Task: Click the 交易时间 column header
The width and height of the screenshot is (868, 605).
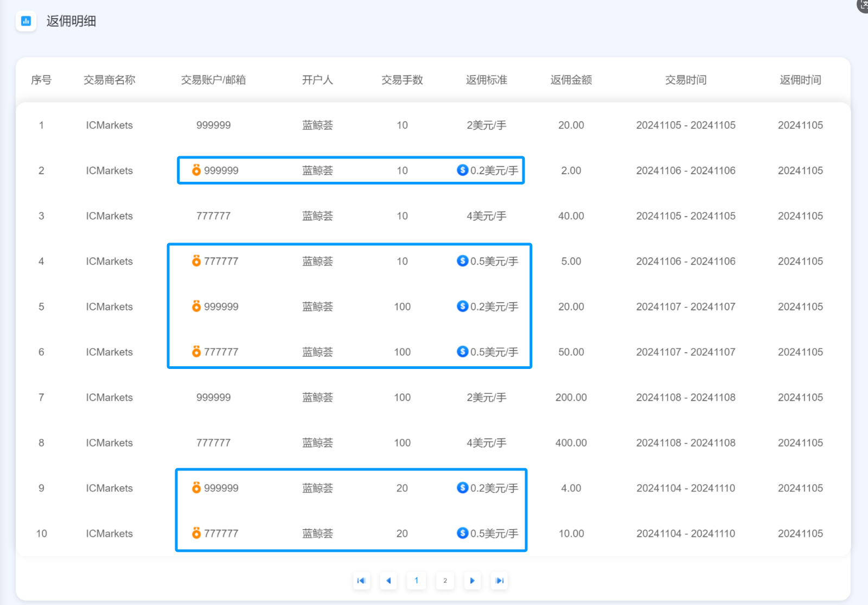Action: click(686, 80)
